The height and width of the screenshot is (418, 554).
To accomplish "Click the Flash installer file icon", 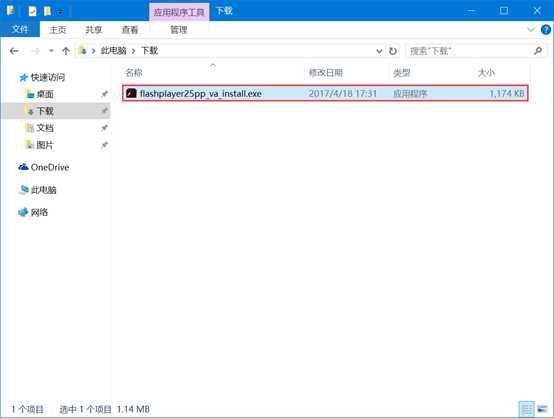I will [x=131, y=93].
